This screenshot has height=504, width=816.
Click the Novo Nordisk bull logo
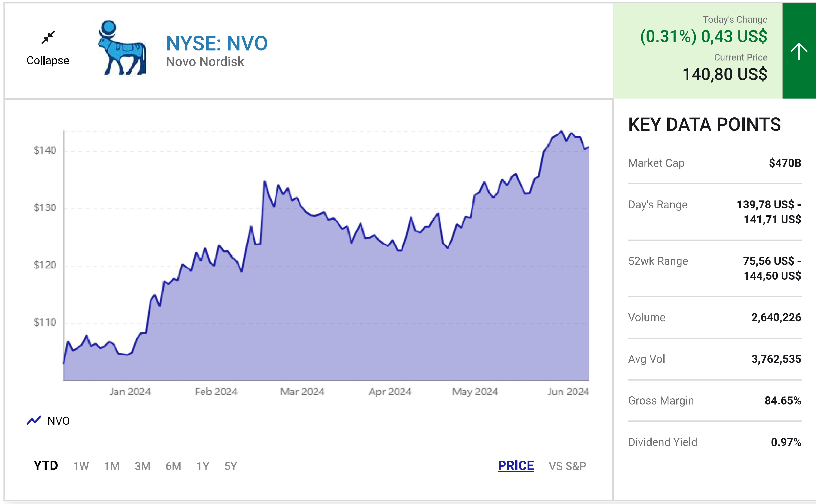122,48
